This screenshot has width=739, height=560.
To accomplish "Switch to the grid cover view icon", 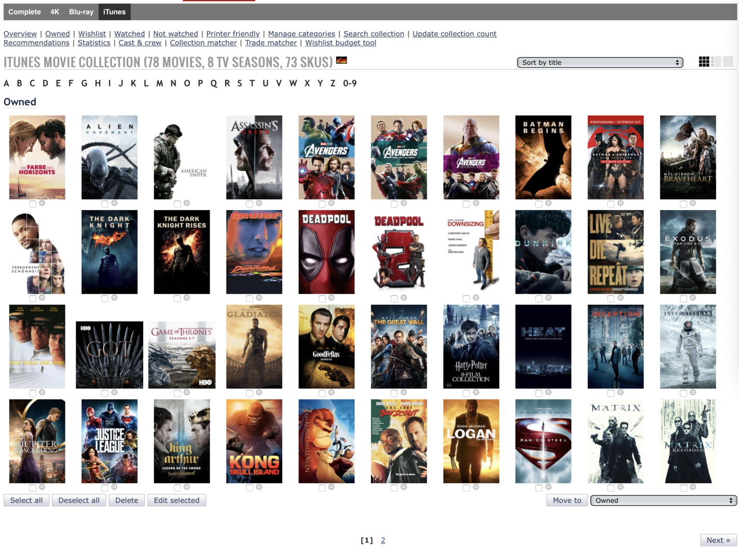I will [x=704, y=62].
